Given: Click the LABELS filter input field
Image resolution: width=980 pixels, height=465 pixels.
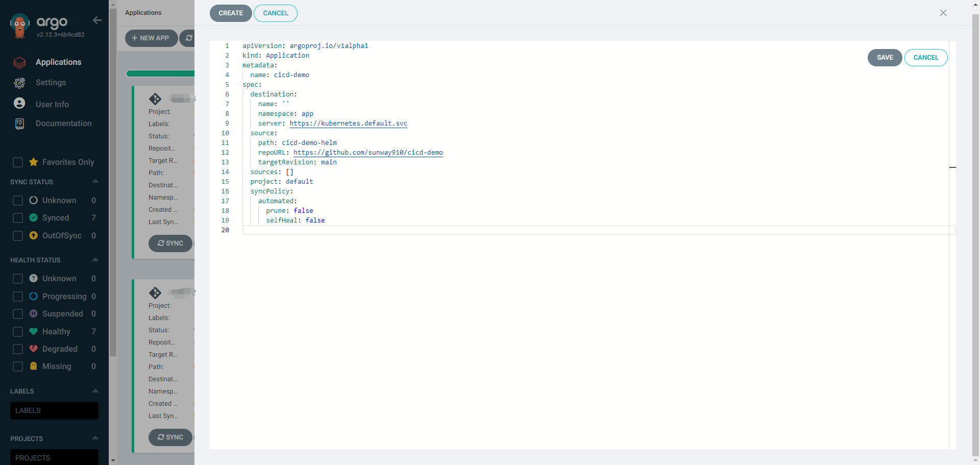Looking at the screenshot, I should (x=54, y=410).
